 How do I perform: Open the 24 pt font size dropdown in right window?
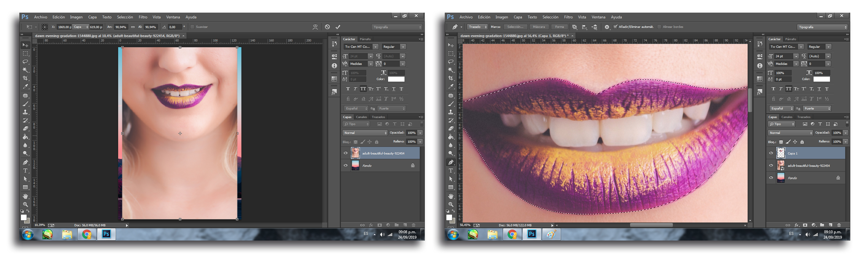tap(796, 56)
